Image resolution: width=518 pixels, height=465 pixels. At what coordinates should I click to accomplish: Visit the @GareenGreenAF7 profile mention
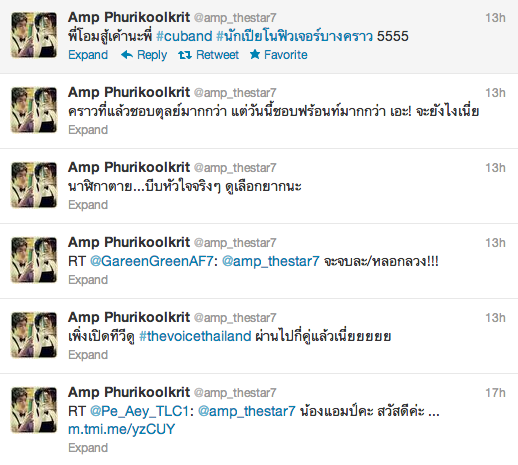[152, 261]
